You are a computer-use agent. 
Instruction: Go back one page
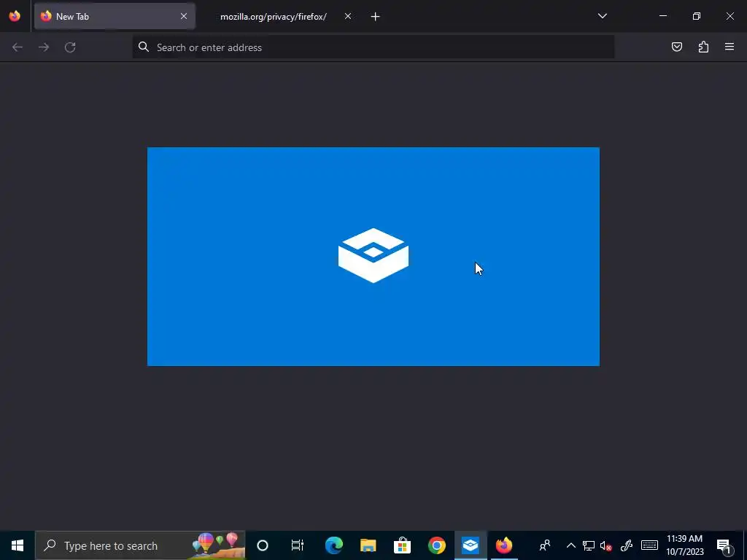pos(18,47)
